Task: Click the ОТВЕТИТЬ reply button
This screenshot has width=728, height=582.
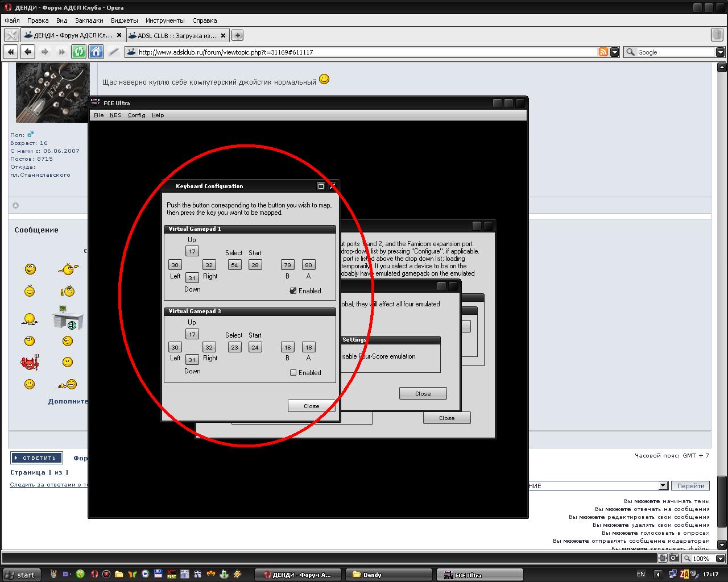Action: [x=36, y=458]
